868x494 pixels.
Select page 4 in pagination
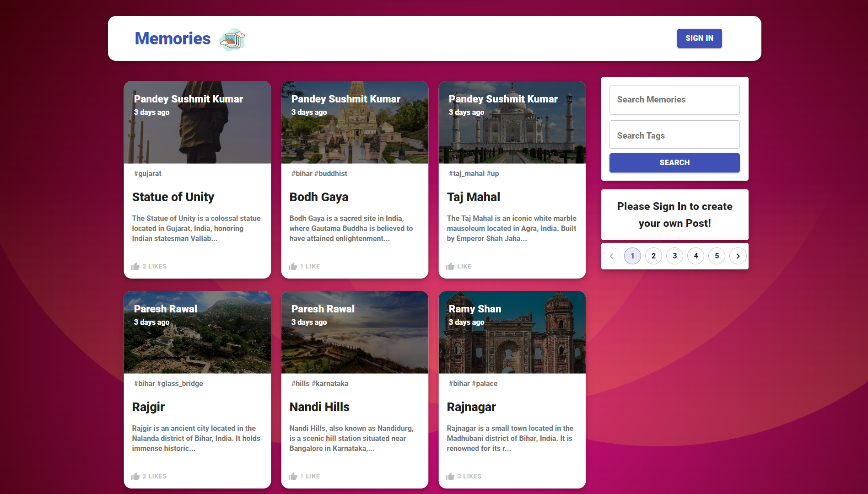tap(695, 256)
